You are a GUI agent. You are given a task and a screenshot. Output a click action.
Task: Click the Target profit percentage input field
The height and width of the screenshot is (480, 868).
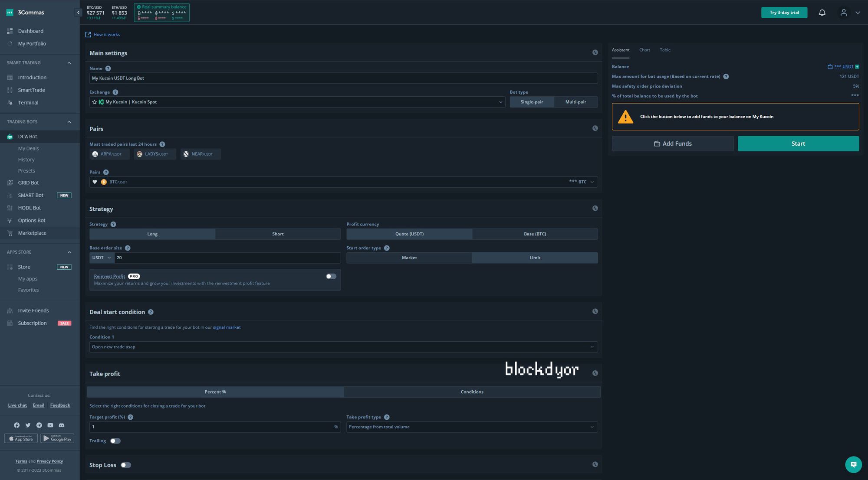[x=213, y=426]
